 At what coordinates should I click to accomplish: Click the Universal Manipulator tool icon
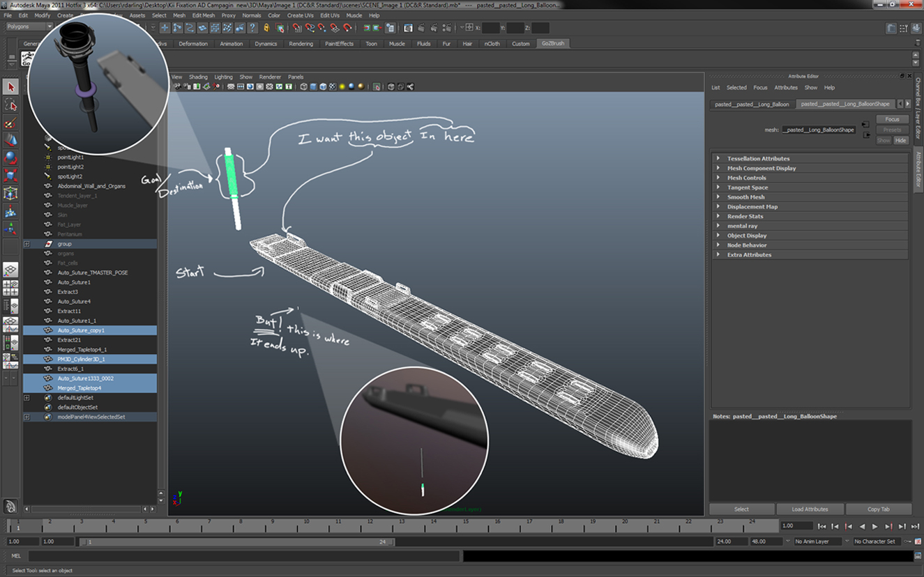click(10, 193)
